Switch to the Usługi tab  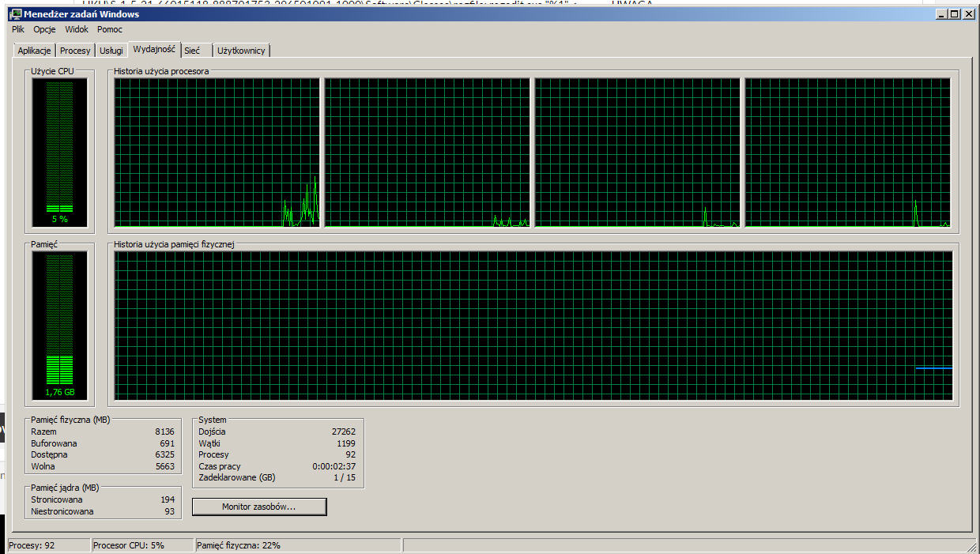coord(111,51)
